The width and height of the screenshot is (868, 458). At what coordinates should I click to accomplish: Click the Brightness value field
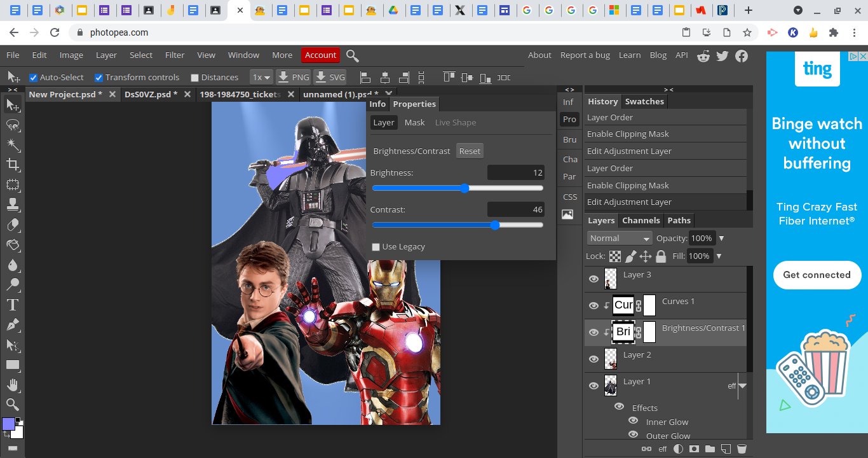tap(516, 173)
